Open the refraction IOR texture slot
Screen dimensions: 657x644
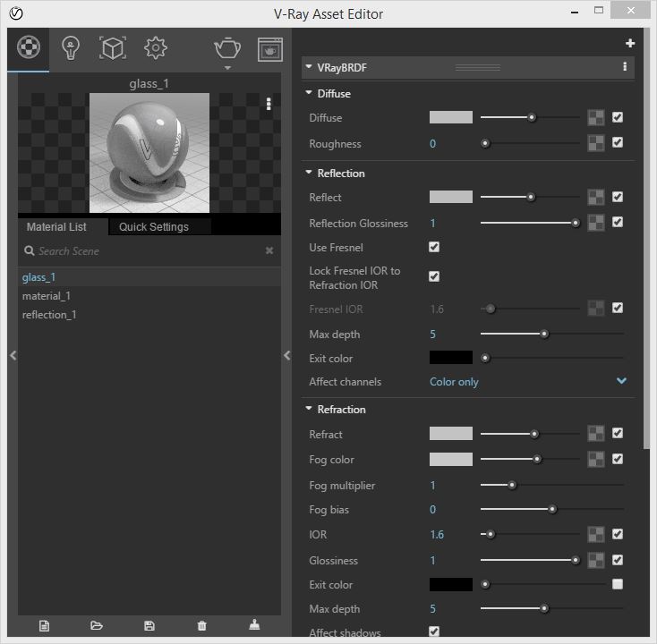tap(596, 534)
